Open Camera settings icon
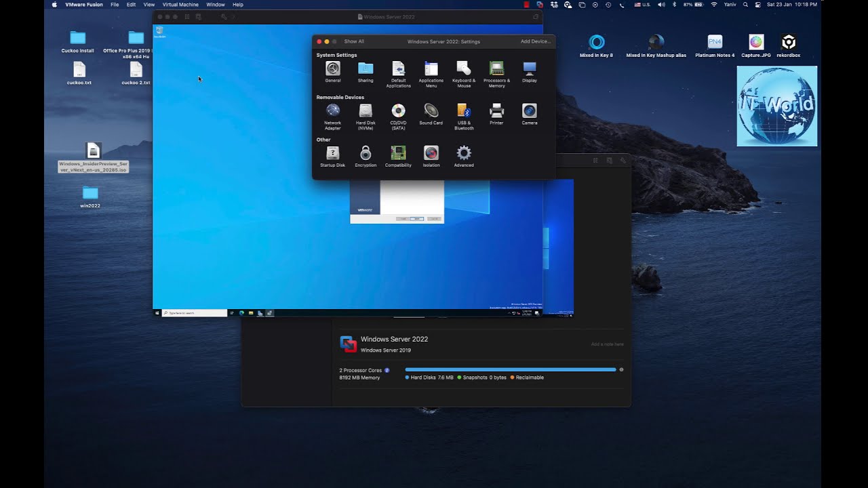This screenshot has width=868, height=488. tap(530, 110)
